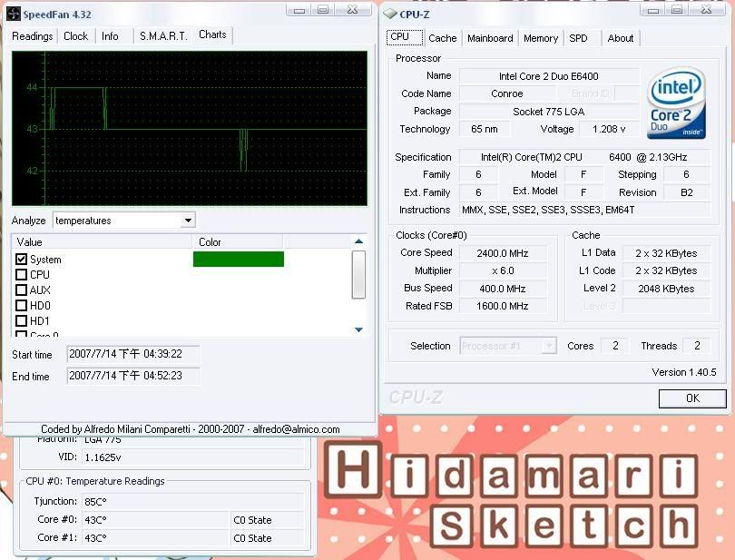Screen dimensions: 735x560
Task: Click the alfredo@almico.com text in SpeedFan
Action: (296, 429)
